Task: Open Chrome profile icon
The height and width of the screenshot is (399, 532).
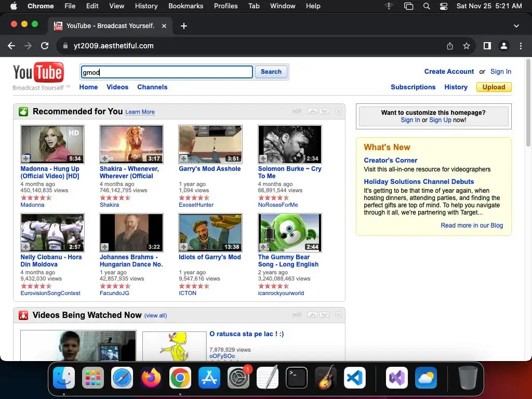Action: click(504, 46)
